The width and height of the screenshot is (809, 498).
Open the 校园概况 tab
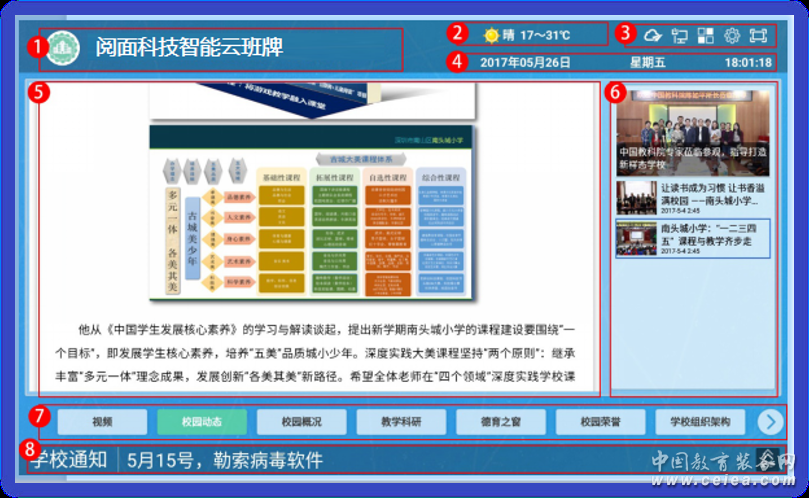[x=301, y=422]
